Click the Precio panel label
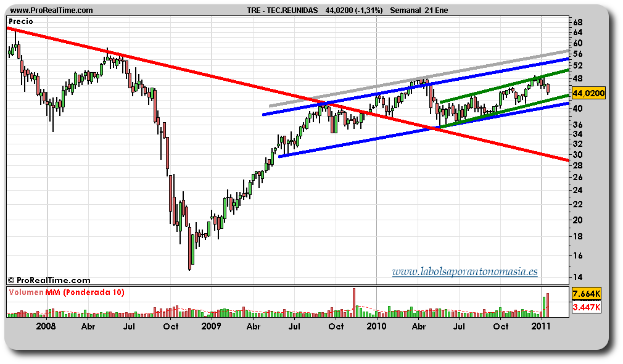The image size is (623, 364). pos(20,22)
